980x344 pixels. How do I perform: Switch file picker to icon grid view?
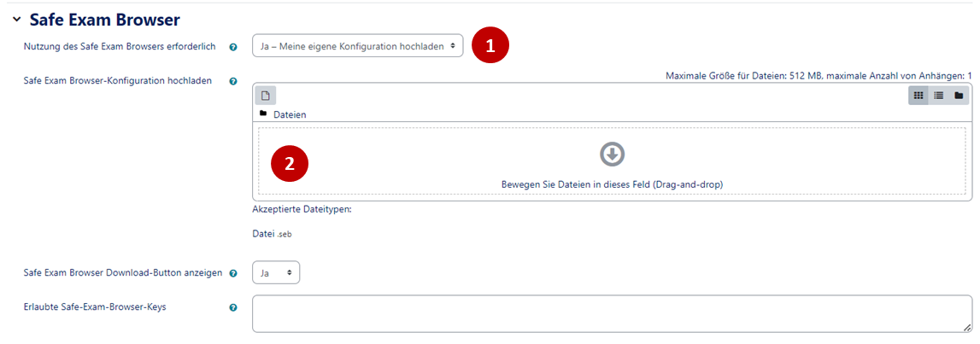click(x=918, y=96)
